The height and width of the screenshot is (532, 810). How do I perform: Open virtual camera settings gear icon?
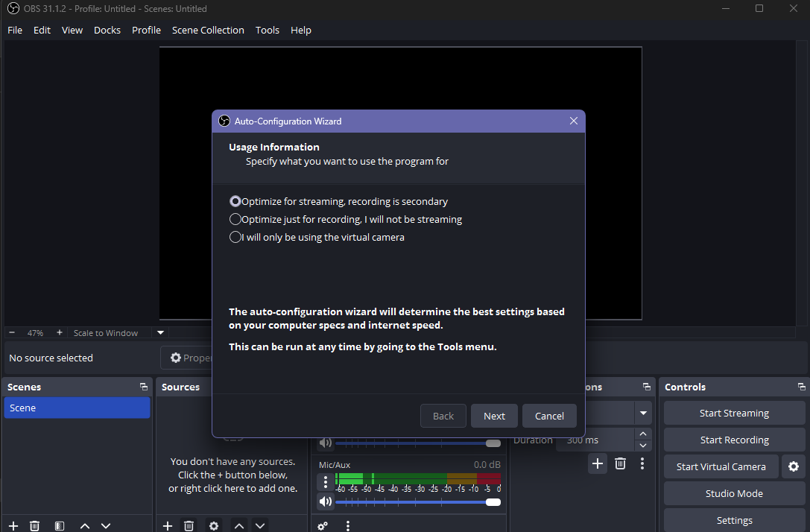793,466
